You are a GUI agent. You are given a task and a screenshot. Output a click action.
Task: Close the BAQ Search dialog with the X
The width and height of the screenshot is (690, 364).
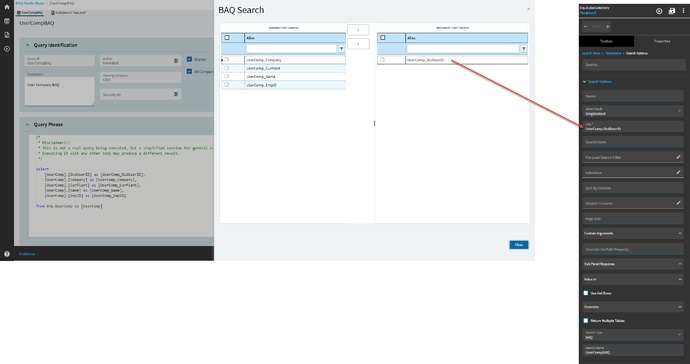[x=529, y=9]
